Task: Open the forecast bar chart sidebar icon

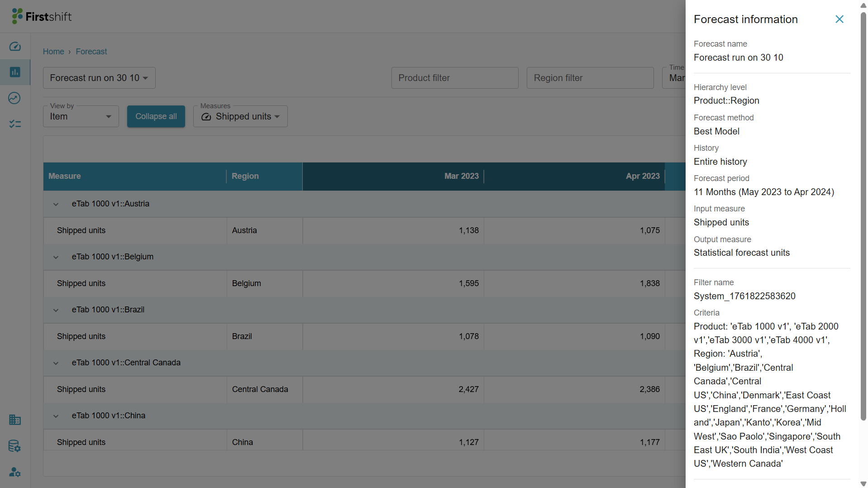Action: point(15,72)
